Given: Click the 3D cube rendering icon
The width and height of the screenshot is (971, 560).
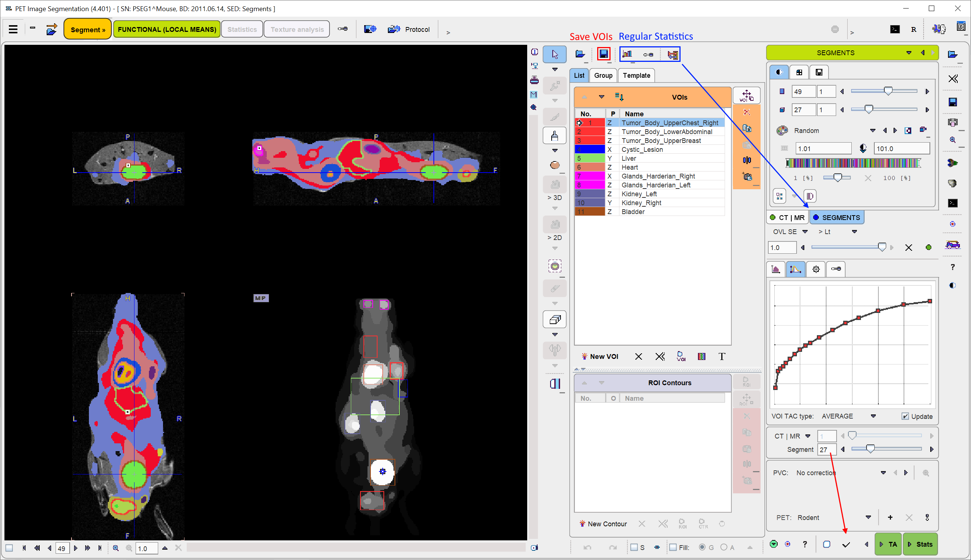Looking at the screenshot, I should pos(554,319).
